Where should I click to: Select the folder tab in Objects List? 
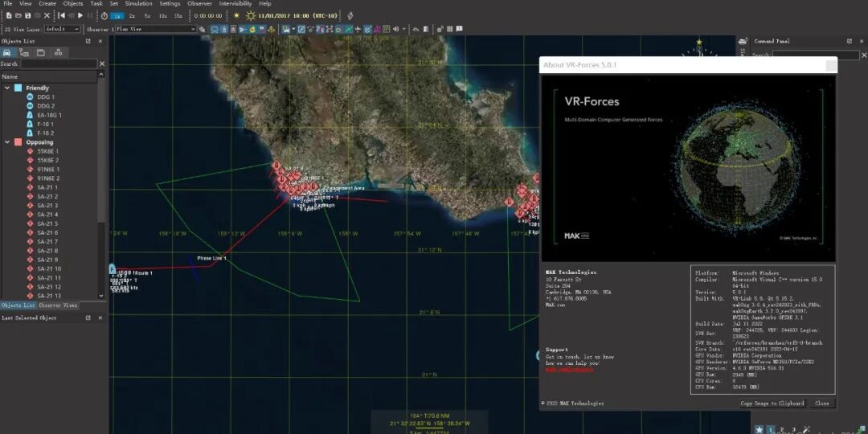[41, 52]
